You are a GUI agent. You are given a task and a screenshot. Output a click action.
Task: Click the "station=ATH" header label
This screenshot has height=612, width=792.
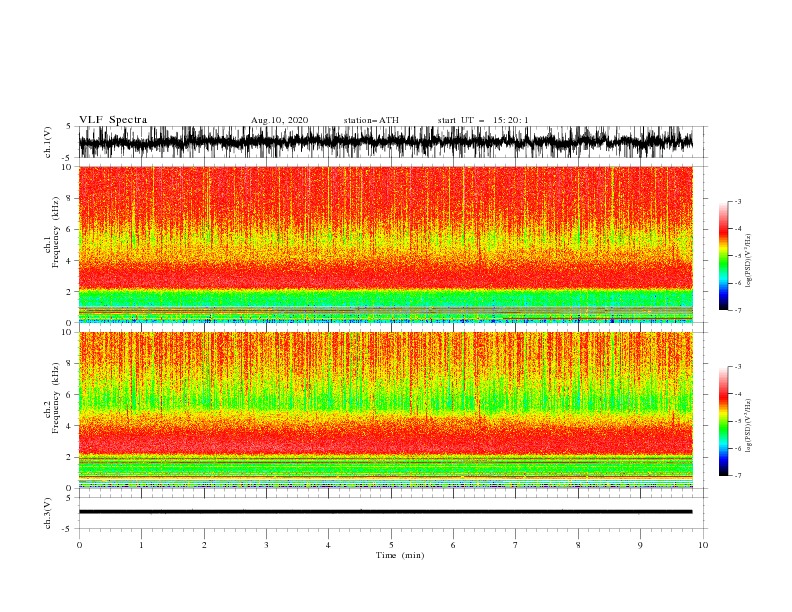[371, 120]
